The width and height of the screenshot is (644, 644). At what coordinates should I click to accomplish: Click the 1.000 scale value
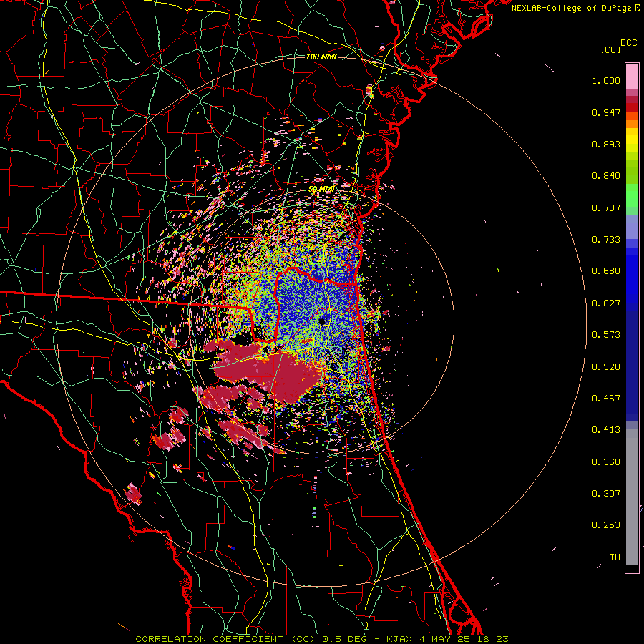point(606,80)
